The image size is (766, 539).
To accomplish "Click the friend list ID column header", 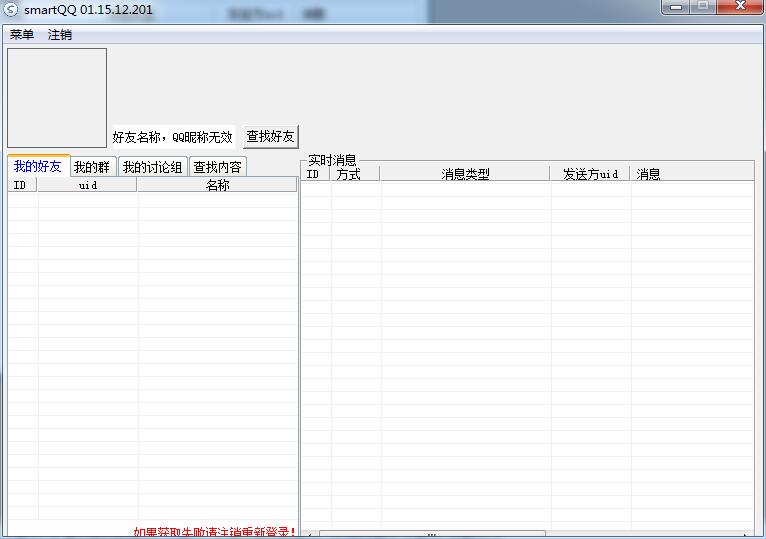I will [22, 185].
